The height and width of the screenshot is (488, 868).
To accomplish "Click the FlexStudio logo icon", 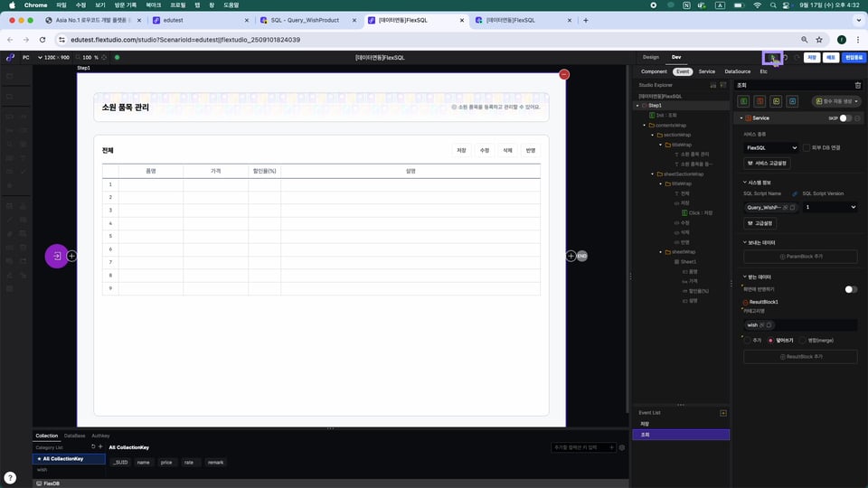I will [10, 58].
